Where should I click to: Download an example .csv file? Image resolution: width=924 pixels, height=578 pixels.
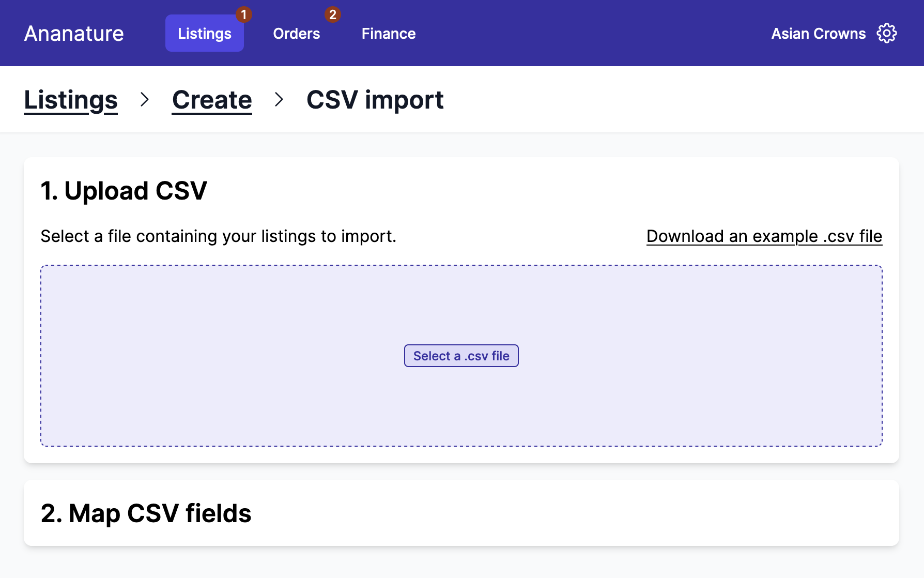[x=764, y=236]
